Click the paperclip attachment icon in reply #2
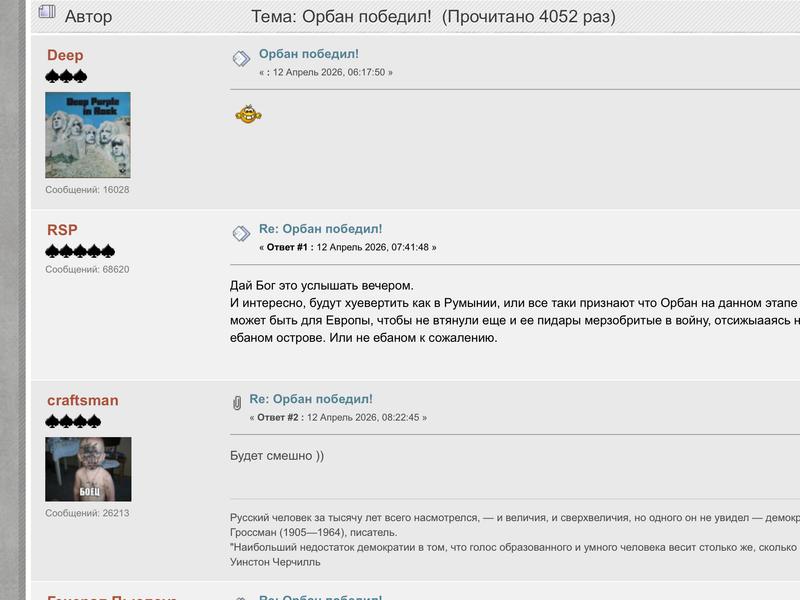This screenshot has height=600, width=800. pyautogui.click(x=237, y=403)
